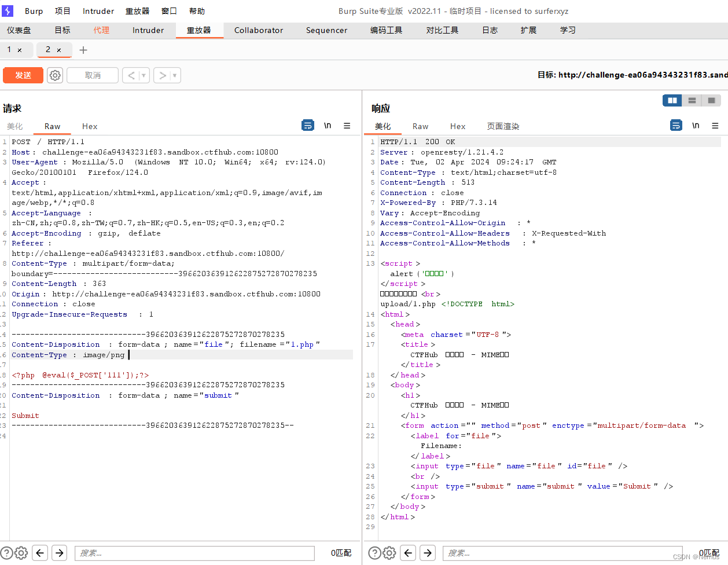Screen dimensions: 728x565
Task: Jump to previous match in request search
Action: pyautogui.click(x=40, y=553)
